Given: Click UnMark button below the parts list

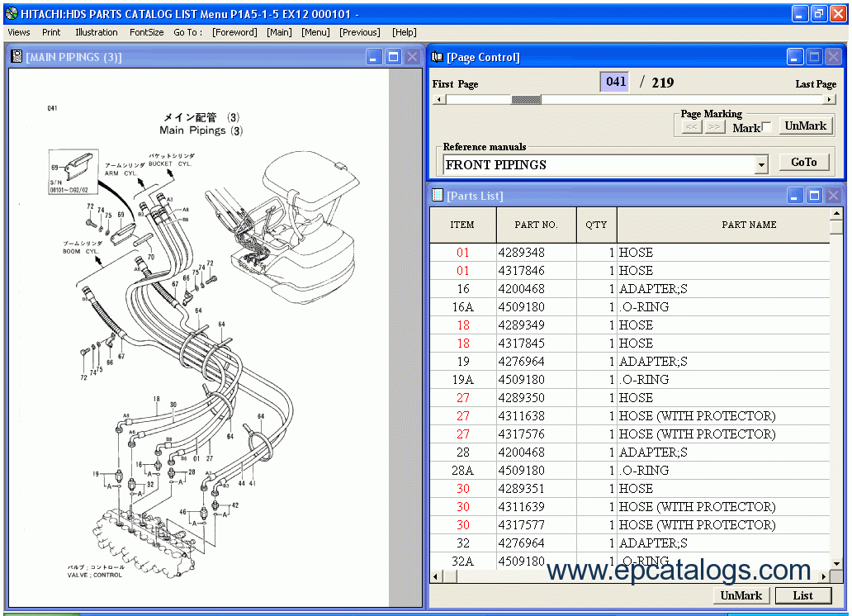Looking at the screenshot, I should point(741,595).
